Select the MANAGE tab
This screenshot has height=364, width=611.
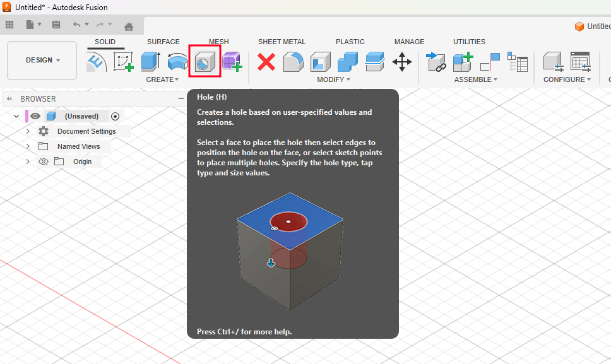409,42
